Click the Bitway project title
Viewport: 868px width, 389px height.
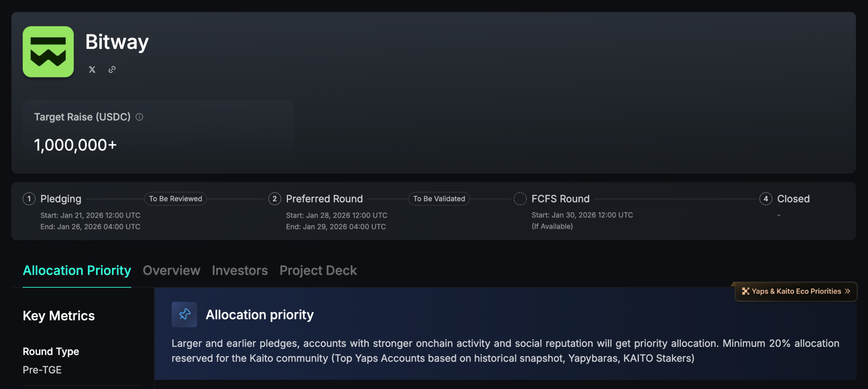117,42
